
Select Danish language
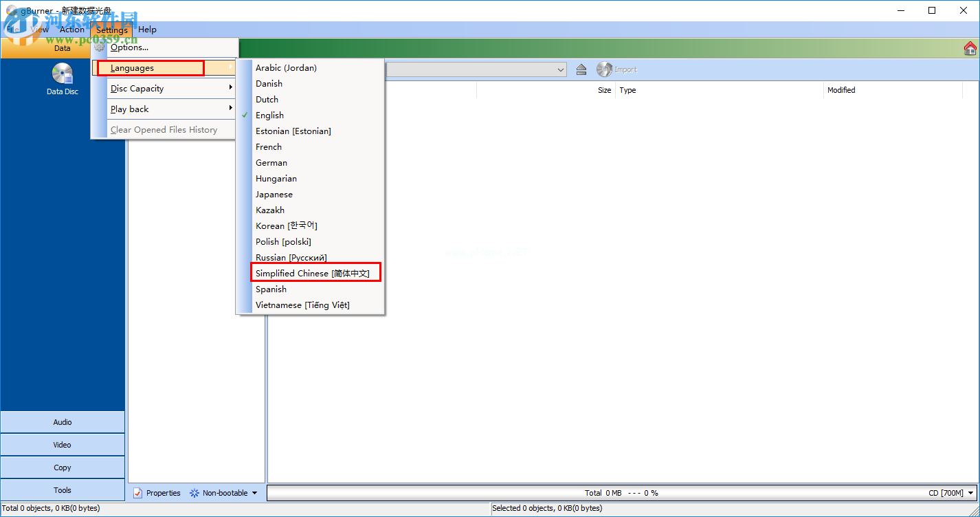tap(311, 84)
